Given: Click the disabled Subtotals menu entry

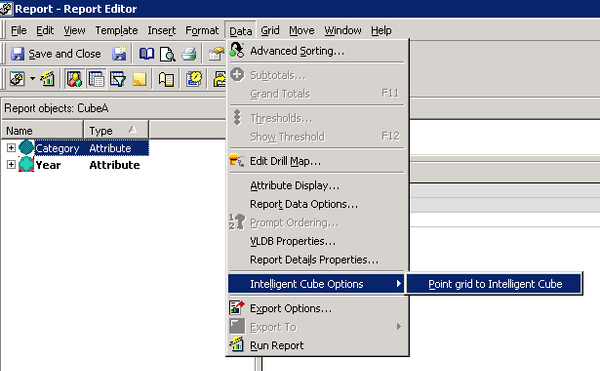Looking at the screenshot, I should 316,75.
